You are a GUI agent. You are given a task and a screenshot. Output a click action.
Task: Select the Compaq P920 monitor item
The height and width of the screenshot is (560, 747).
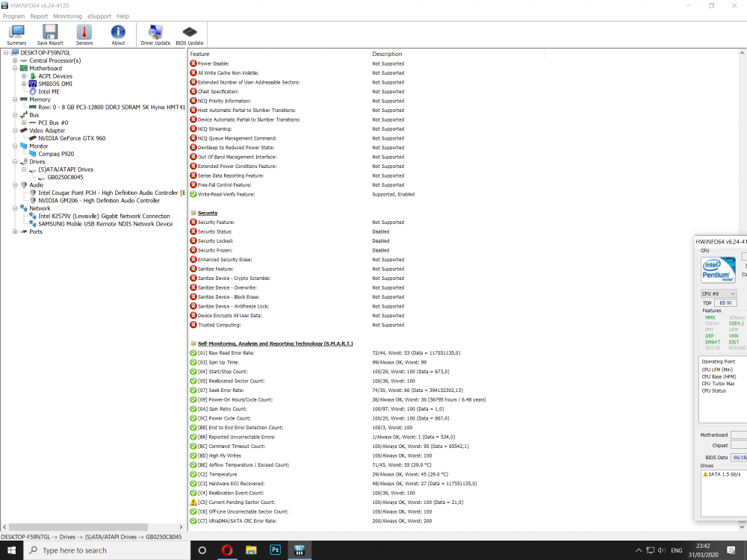tap(56, 154)
